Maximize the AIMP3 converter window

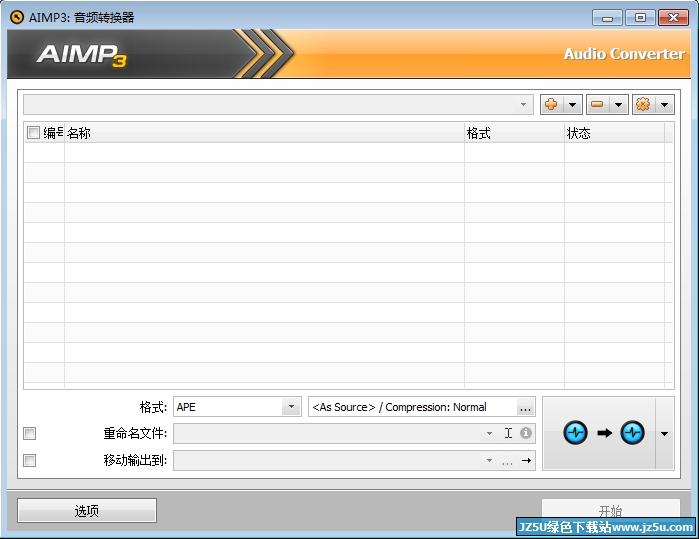tap(640, 18)
